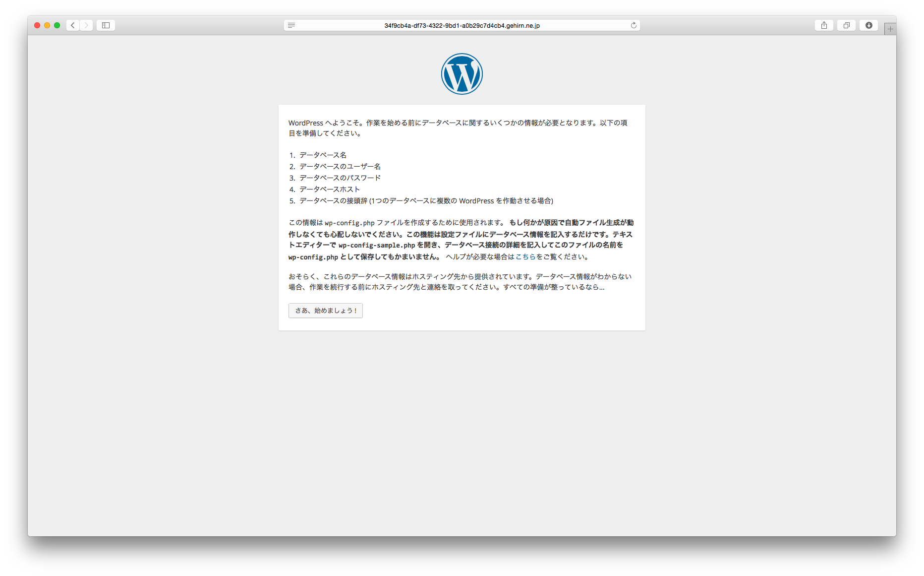Image resolution: width=924 pixels, height=576 pixels.
Task: Reload the page with the refresh icon
Action: point(634,25)
